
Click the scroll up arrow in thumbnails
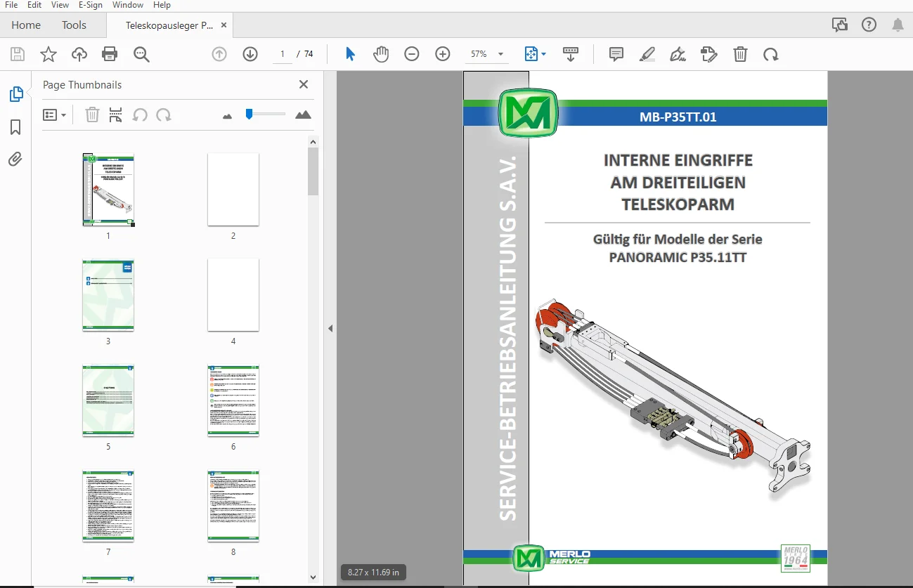click(313, 142)
